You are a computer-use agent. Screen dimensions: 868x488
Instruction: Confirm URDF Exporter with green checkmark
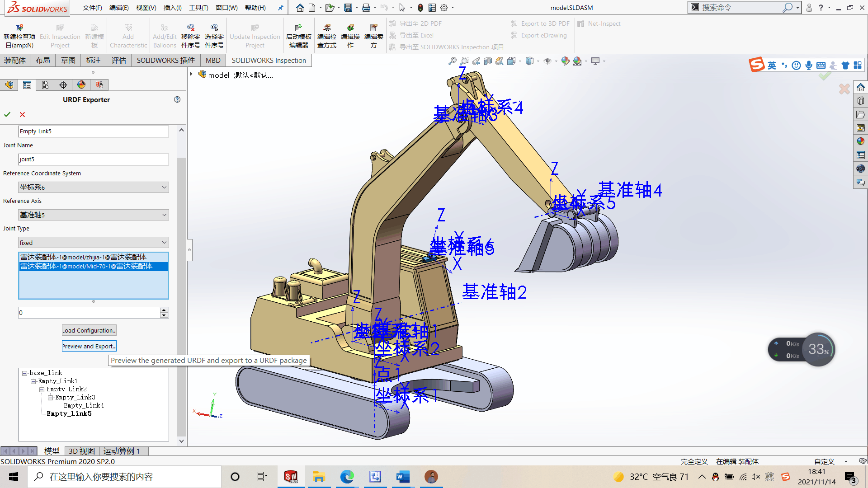click(x=7, y=115)
